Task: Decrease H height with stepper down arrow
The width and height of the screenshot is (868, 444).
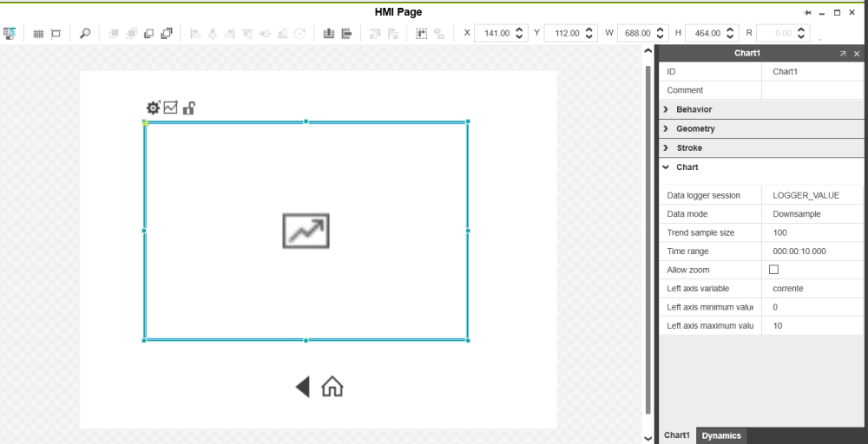Action: pos(730,37)
